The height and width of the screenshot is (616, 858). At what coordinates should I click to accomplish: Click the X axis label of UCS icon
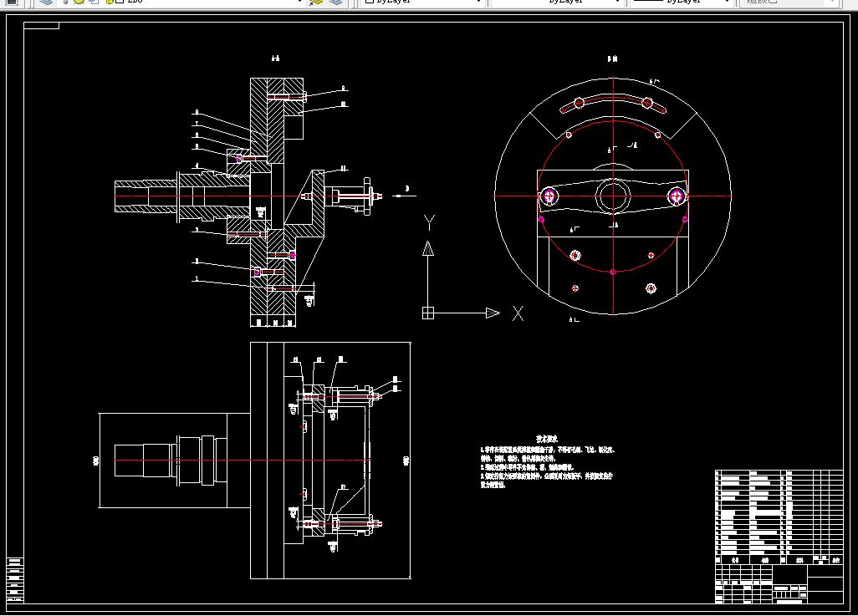point(518,313)
